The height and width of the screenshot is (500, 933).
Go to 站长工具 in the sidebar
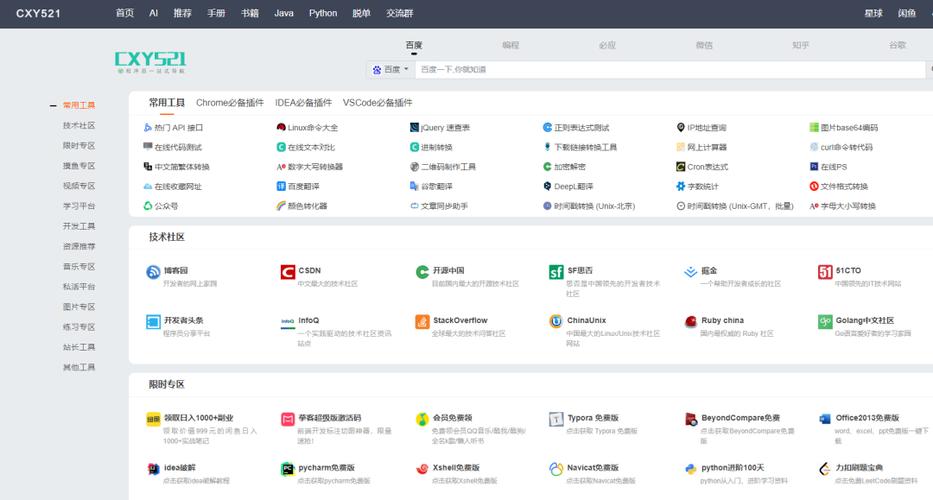click(x=79, y=347)
